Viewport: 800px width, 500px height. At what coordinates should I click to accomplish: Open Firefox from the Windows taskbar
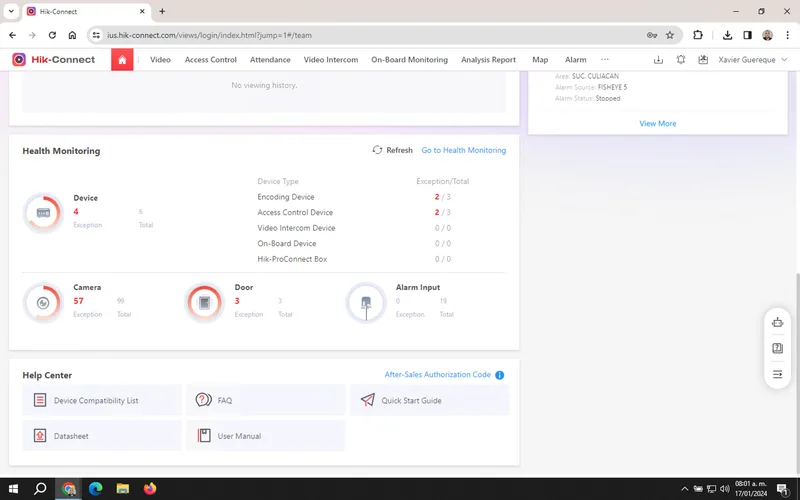click(150, 489)
